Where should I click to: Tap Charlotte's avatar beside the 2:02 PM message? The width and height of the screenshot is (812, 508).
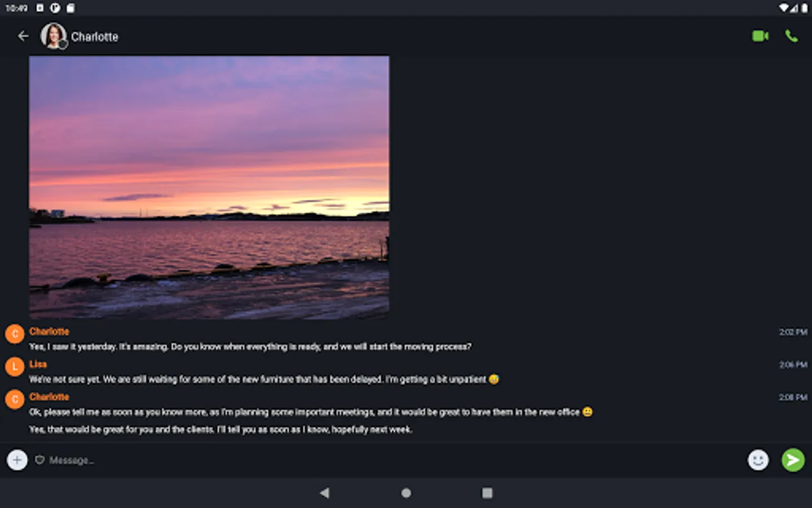pyautogui.click(x=15, y=334)
